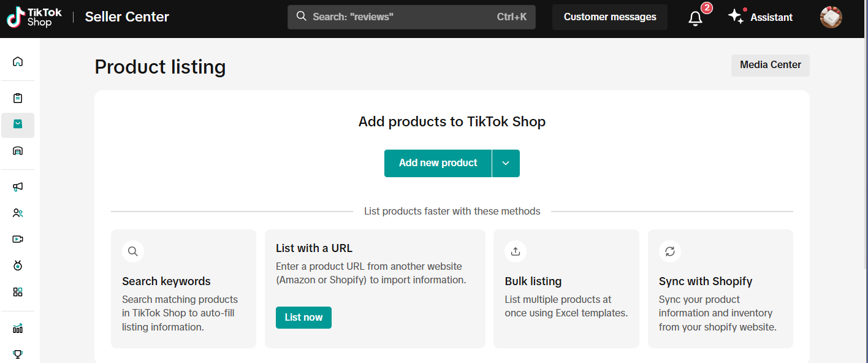Screen dimensions: 868x363
Task: Open the video play icon in sidebar
Action: tap(18, 239)
